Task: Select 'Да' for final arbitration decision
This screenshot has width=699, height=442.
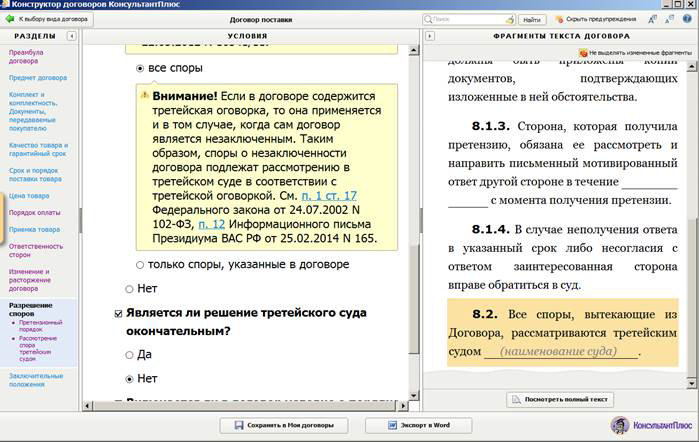Action: [x=129, y=355]
